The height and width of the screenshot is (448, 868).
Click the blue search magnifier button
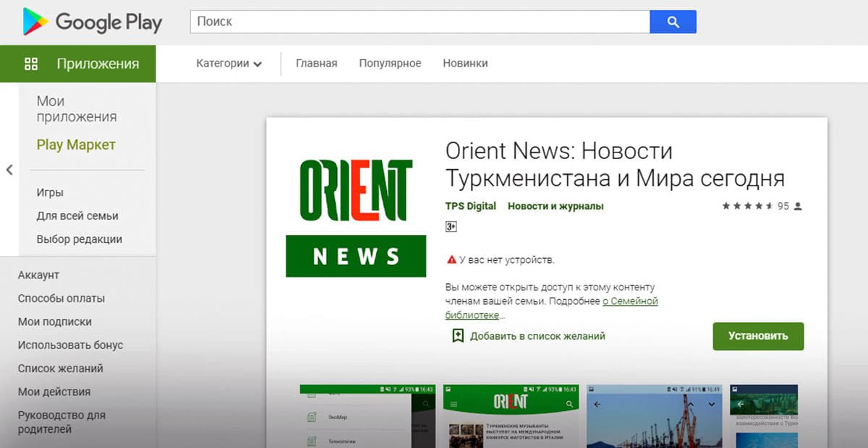tap(673, 22)
